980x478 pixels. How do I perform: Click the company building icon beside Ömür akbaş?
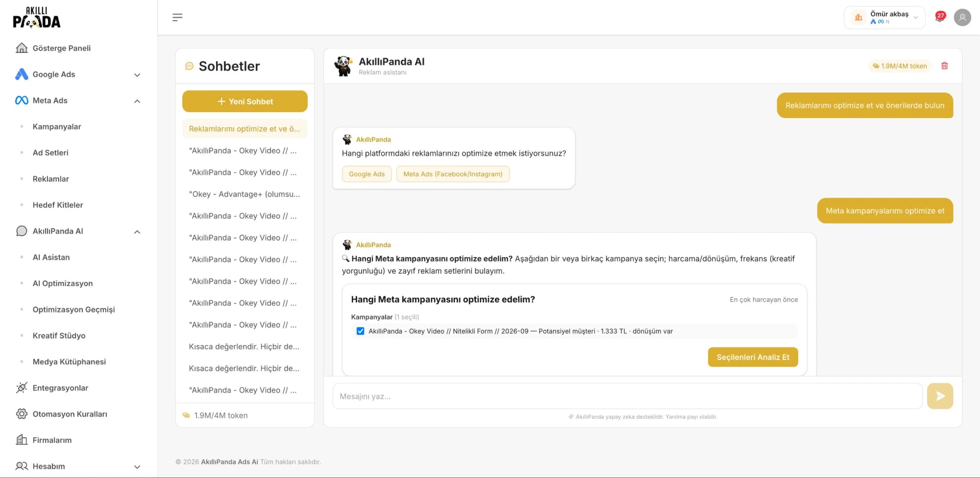[x=858, y=18]
